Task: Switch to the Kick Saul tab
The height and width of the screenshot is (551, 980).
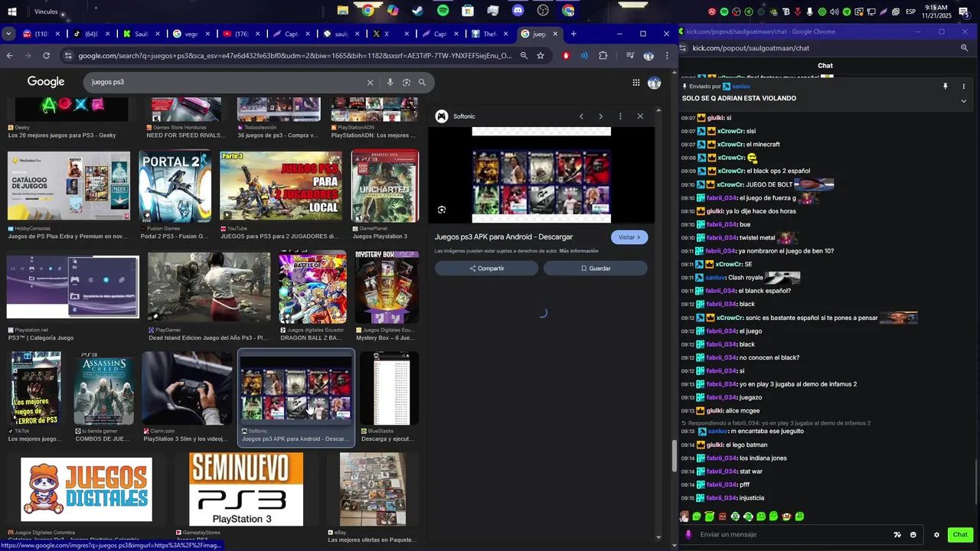Action: [x=136, y=34]
